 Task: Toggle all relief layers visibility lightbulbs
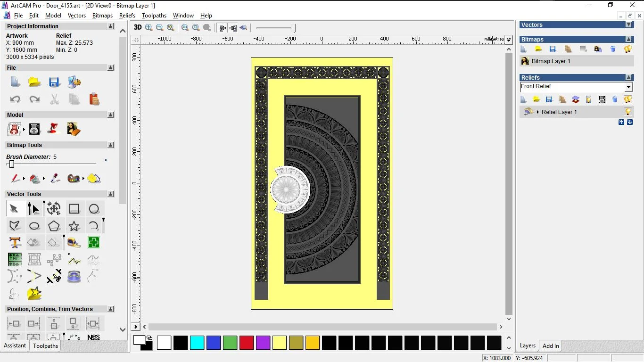tap(627, 99)
